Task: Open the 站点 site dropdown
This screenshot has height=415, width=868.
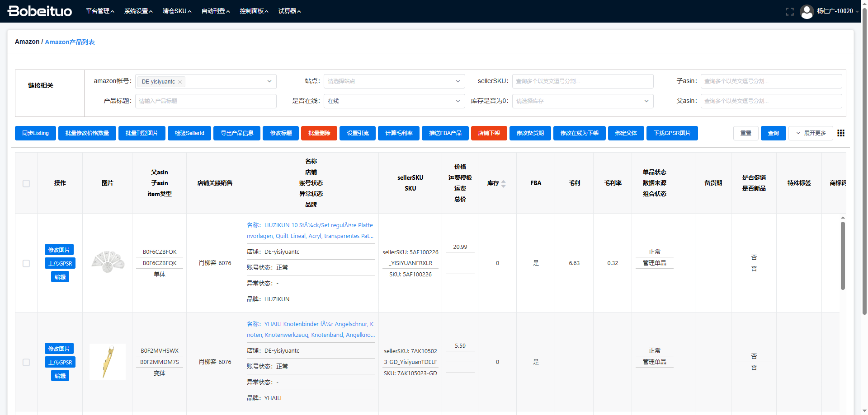Action: (394, 81)
